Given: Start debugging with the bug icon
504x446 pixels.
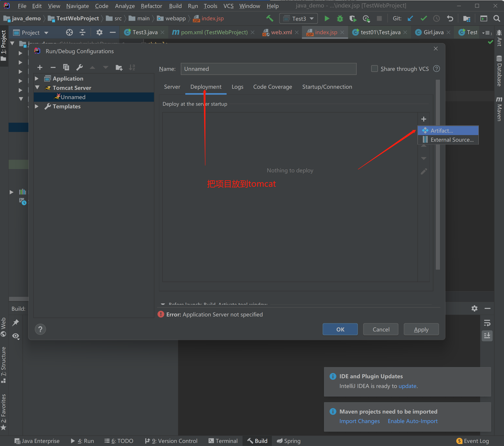Looking at the screenshot, I should [x=340, y=19].
